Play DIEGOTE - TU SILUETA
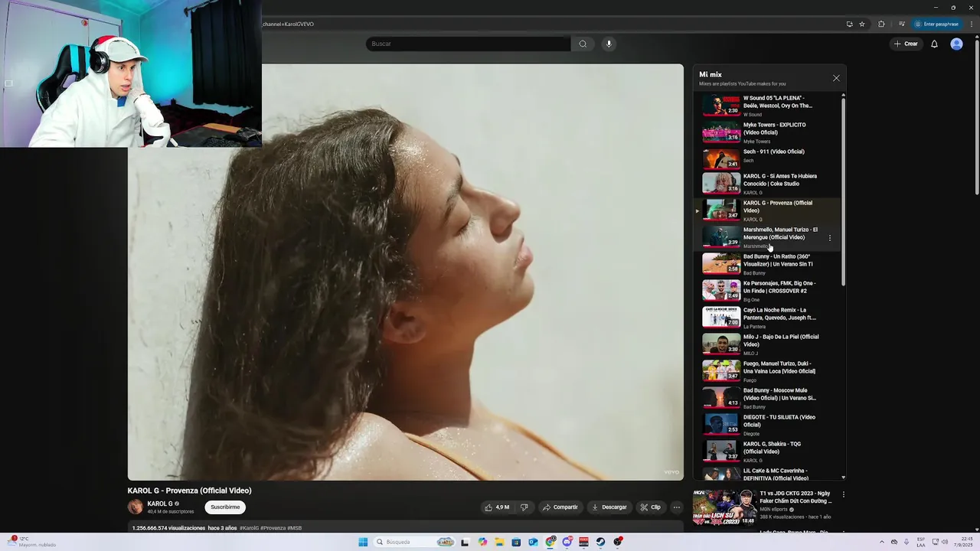Screen dimensions: 980x551 point(768,425)
